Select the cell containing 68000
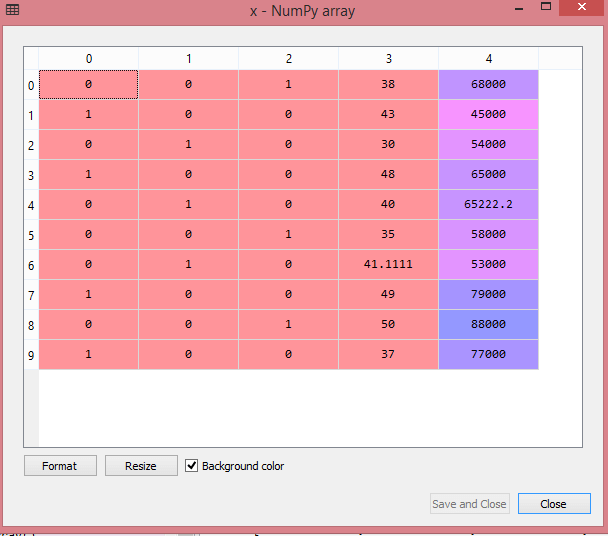Image resolution: width=608 pixels, height=536 pixels. click(x=488, y=85)
